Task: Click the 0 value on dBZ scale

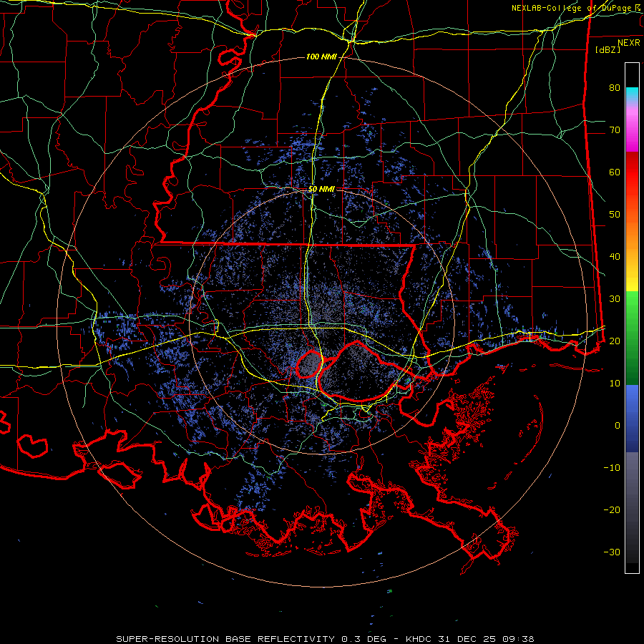Action: pyautogui.click(x=618, y=426)
